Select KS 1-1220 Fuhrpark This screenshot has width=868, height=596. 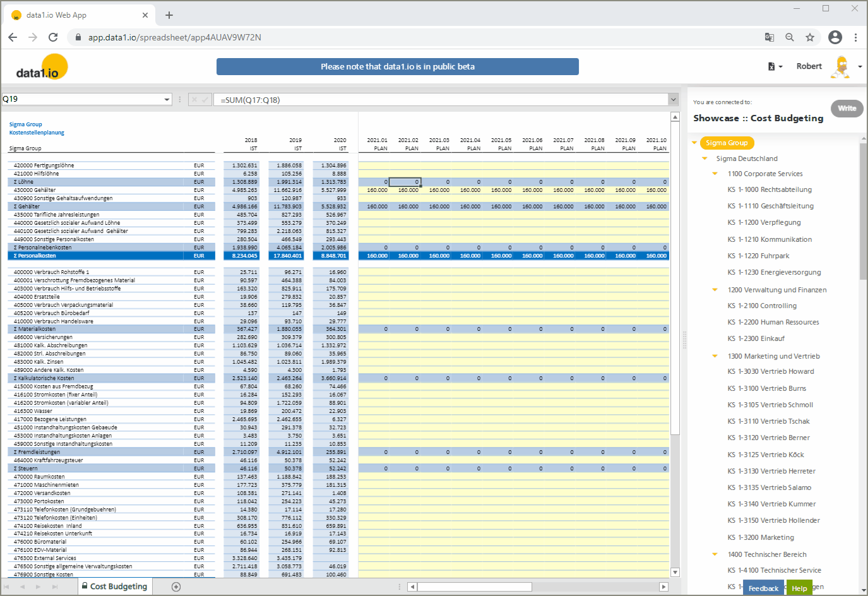pyautogui.click(x=758, y=256)
